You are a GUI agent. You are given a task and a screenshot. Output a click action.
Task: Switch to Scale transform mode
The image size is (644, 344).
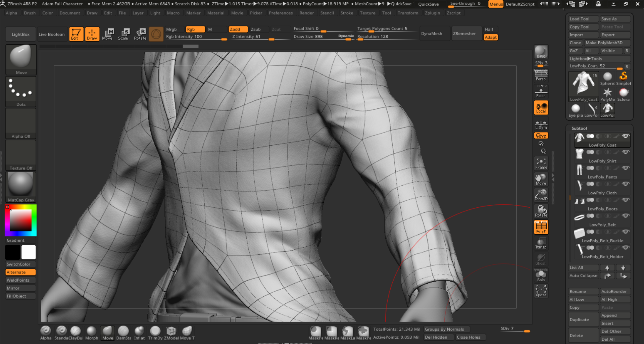(x=123, y=34)
